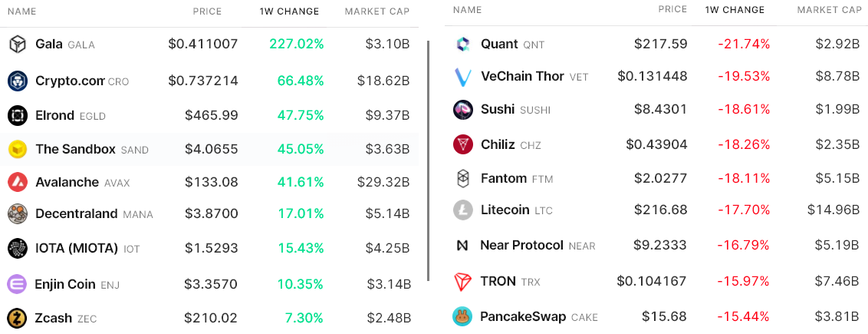Click the Zcash coin icon
The width and height of the screenshot is (868, 334).
pos(18,318)
